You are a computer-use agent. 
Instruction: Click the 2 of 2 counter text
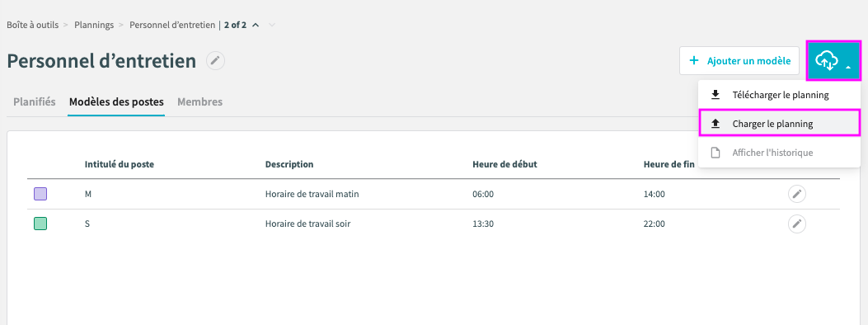[x=235, y=25]
